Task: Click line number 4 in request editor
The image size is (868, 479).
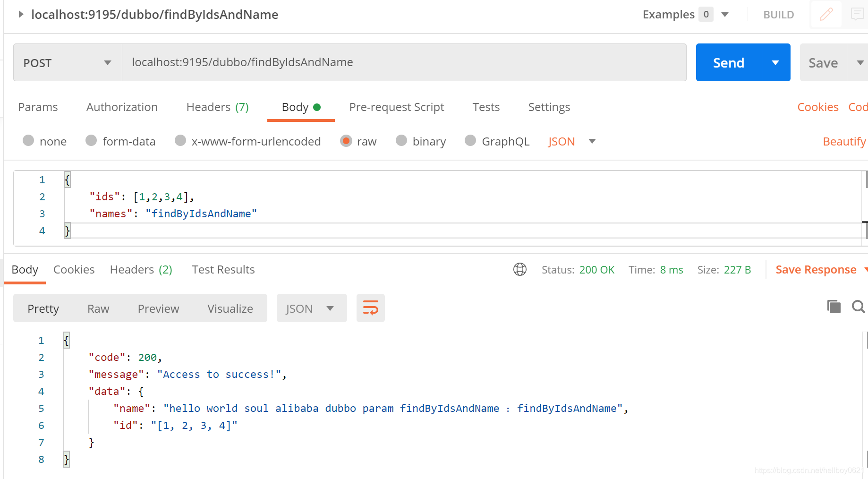Action: [x=42, y=231]
